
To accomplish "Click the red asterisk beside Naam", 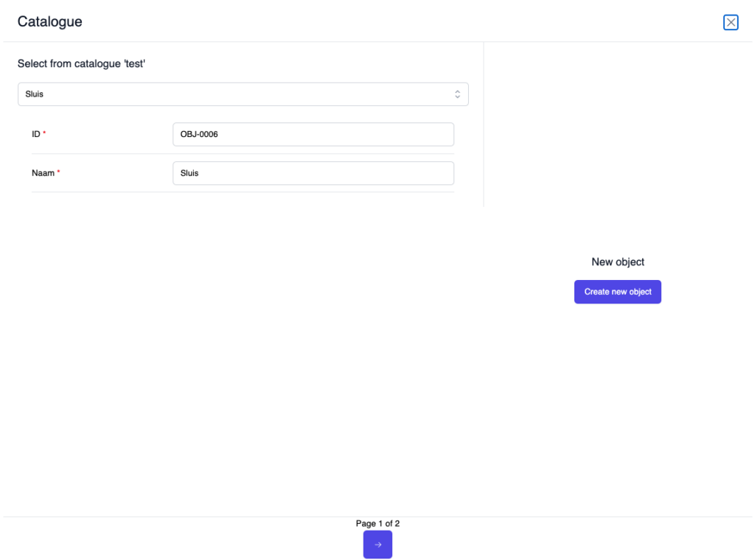I will [x=59, y=172].
